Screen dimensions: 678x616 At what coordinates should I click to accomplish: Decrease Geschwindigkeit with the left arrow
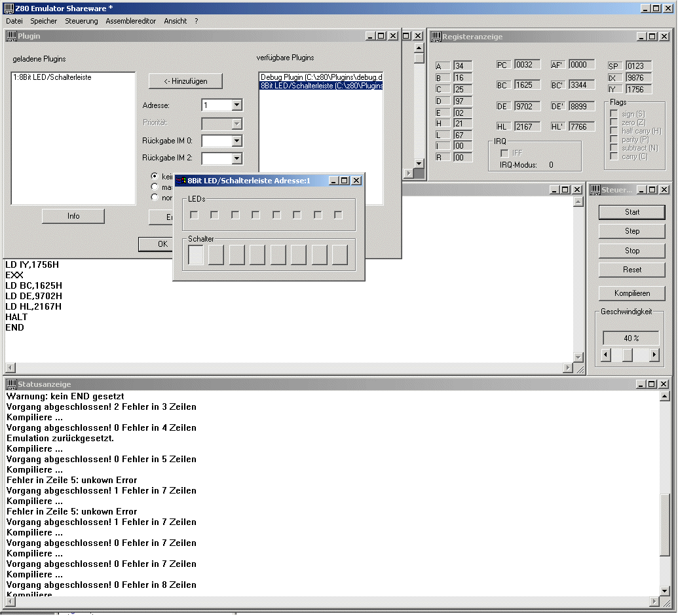click(x=606, y=355)
